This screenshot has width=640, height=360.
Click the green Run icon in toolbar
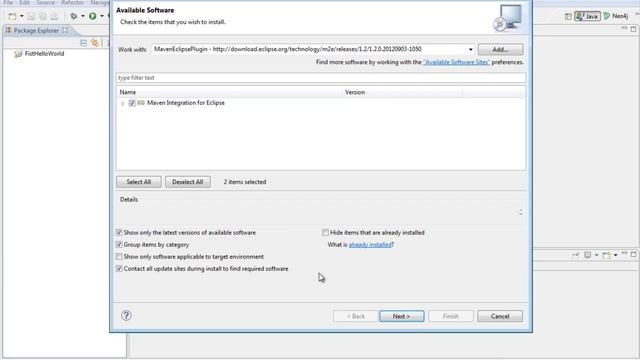point(93,16)
